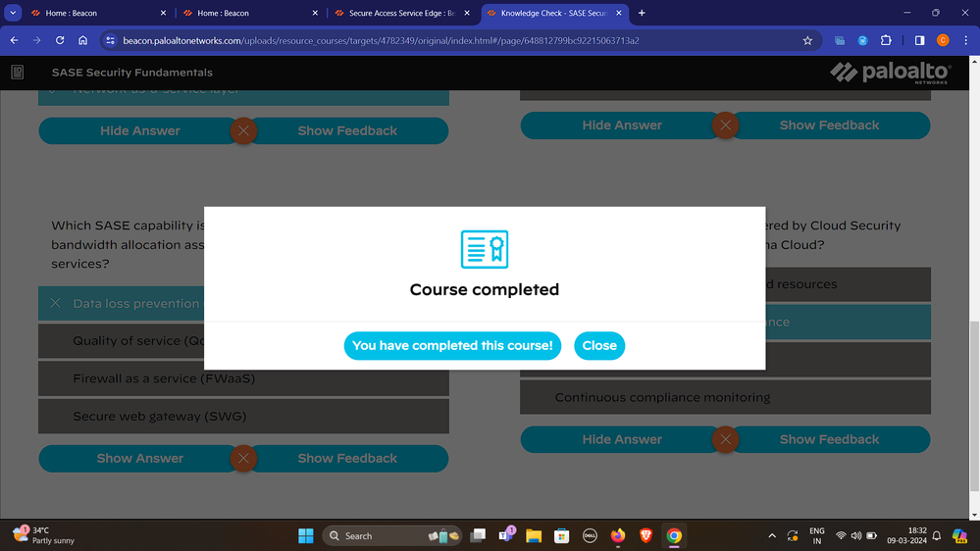Click incorrect X badge next to Show Answer

pyautogui.click(x=243, y=459)
